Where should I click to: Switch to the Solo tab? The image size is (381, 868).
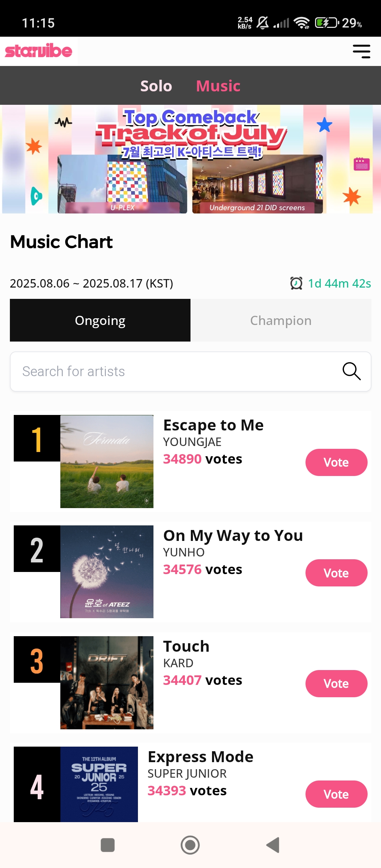point(156,86)
